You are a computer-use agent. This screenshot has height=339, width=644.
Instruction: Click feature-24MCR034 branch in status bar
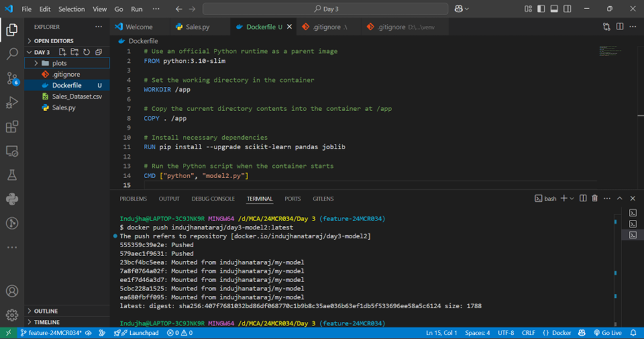coord(51,333)
